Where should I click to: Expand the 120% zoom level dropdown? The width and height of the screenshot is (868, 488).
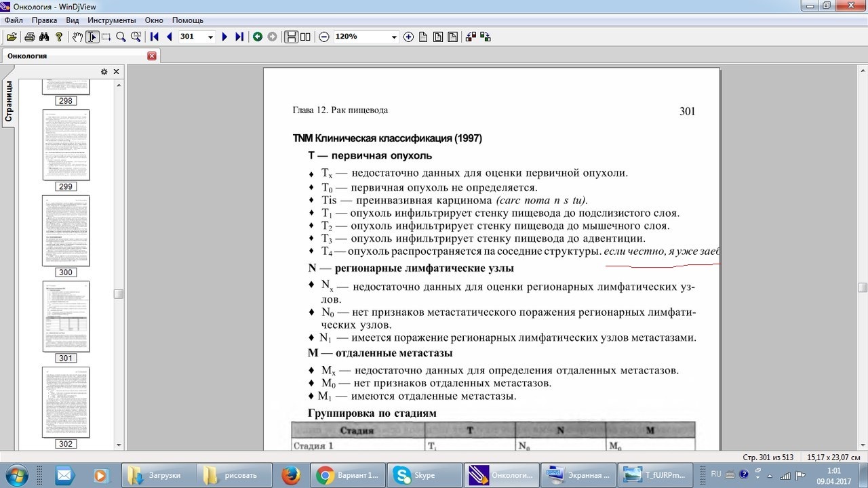394,37
